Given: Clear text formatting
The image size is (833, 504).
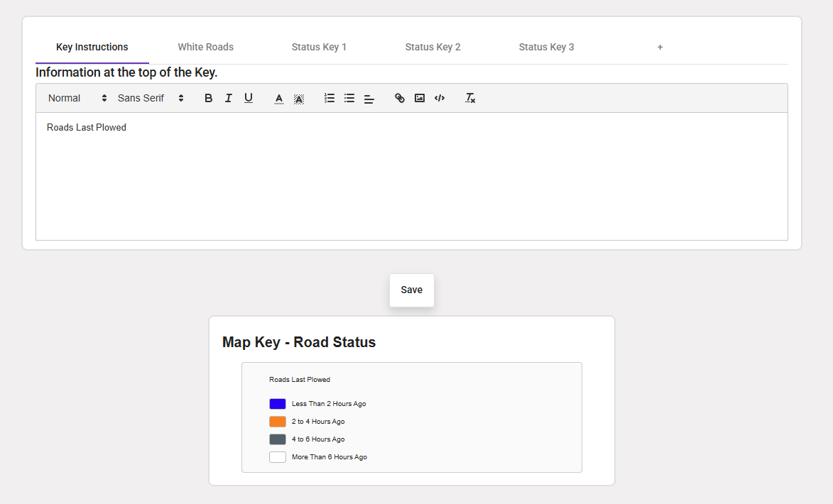Looking at the screenshot, I should click(x=470, y=99).
